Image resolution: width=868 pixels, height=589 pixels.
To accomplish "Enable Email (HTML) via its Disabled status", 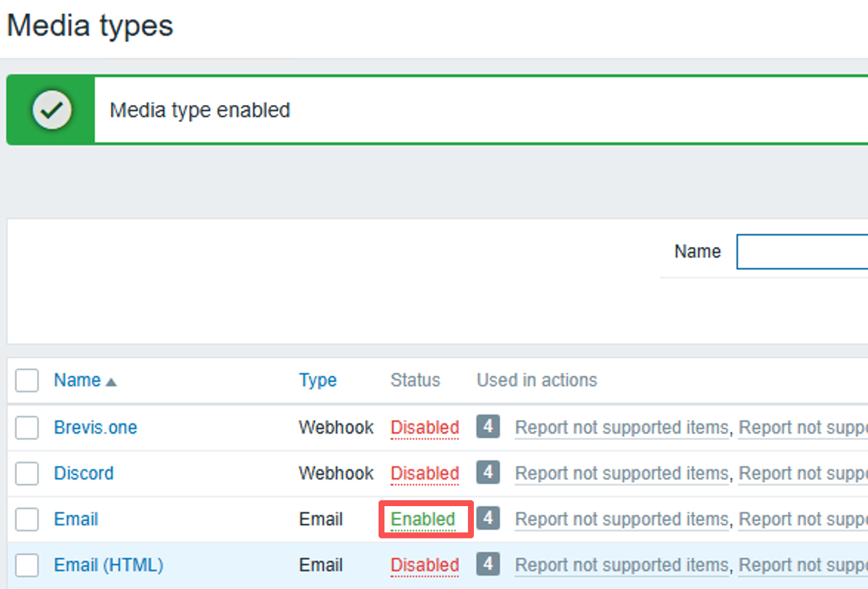I will [x=424, y=565].
